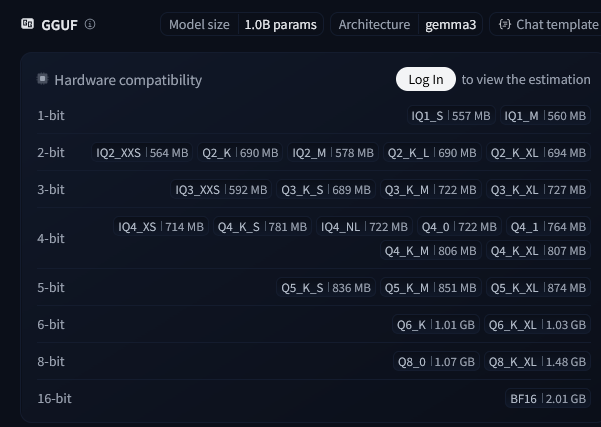The height and width of the screenshot is (427, 601).
Task: Click the GGUF format icon
Action: click(x=27, y=23)
